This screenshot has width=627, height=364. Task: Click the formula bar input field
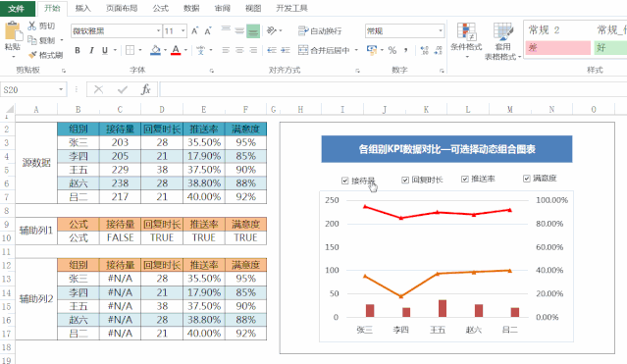[x=393, y=89]
